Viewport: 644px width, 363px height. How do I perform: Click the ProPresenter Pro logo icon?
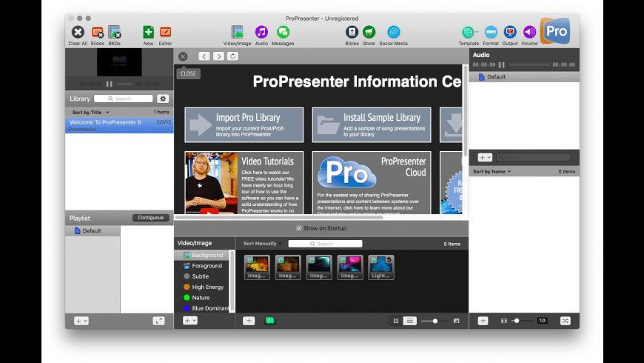pos(555,31)
